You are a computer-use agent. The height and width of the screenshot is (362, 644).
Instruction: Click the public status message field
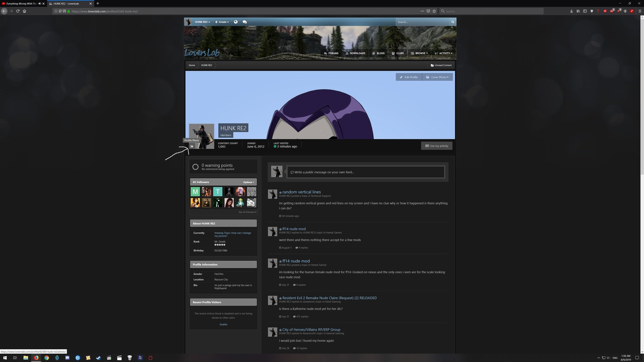pos(366,172)
